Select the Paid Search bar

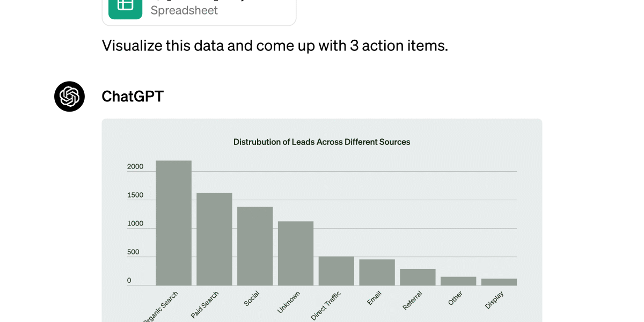tap(214, 239)
